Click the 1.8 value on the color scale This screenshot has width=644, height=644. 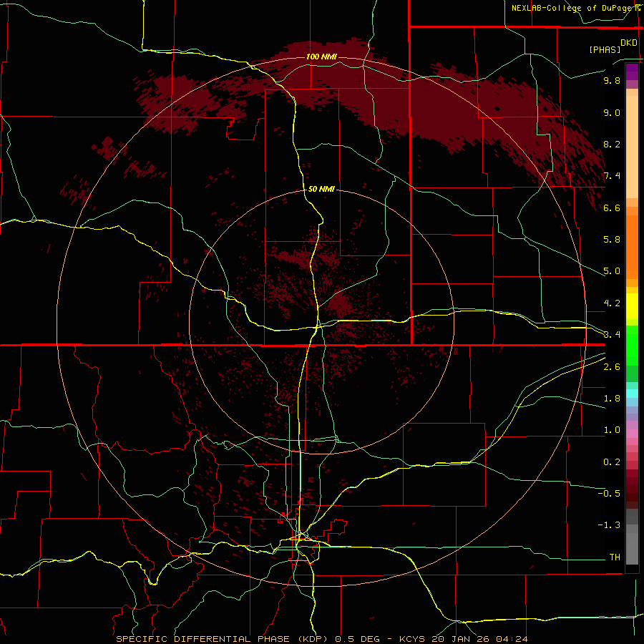(x=612, y=399)
